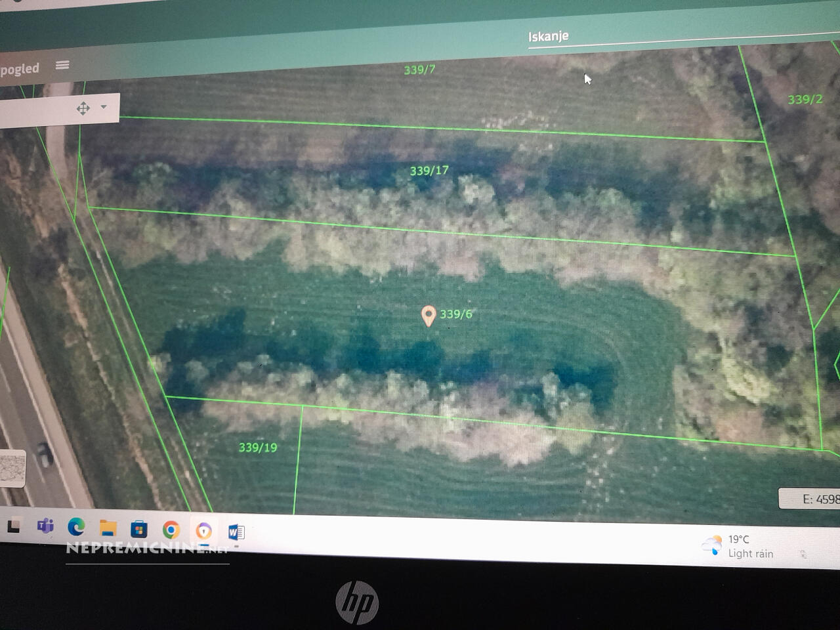Click the orange location pin on parcel 339/6
Viewport: 840px width, 630px height.
point(428,316)
